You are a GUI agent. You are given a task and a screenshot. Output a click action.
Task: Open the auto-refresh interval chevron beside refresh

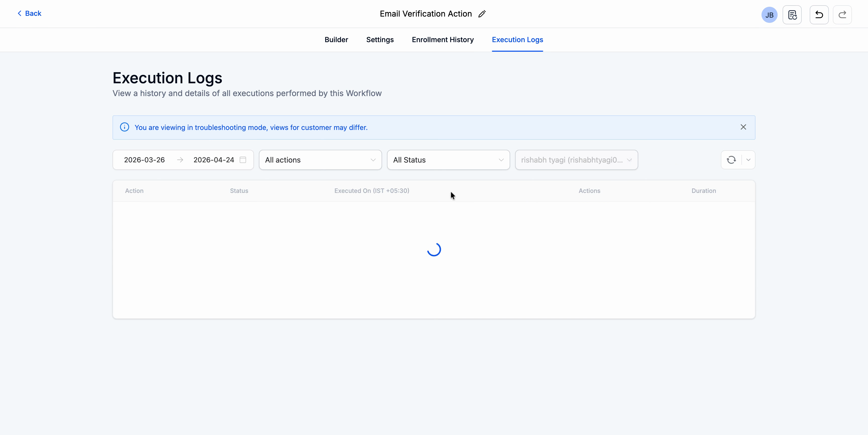click(x=748, y=160)
